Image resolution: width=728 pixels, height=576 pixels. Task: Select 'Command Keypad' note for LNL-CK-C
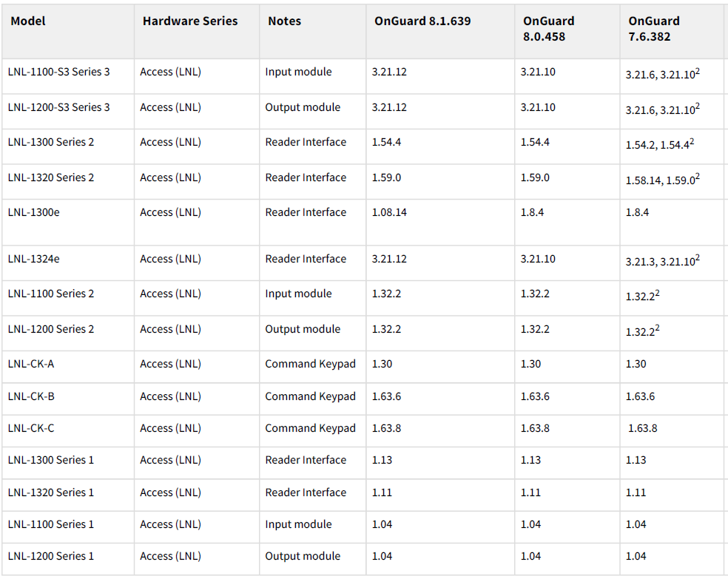click(x=310, y=428)
